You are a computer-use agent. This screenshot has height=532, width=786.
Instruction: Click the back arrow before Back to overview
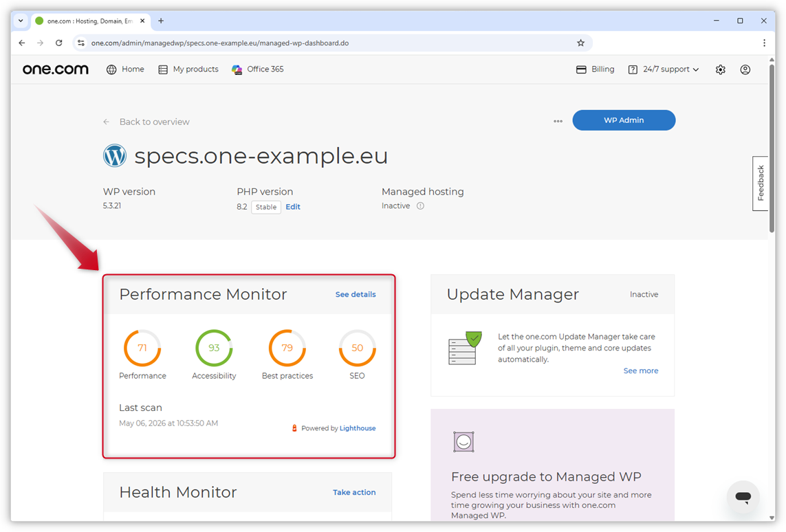107,122
